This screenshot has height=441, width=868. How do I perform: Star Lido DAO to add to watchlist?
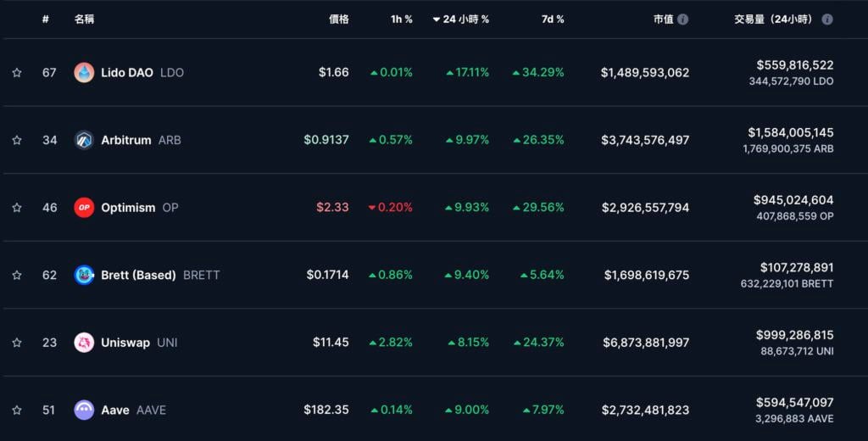(x=17, y=73)
